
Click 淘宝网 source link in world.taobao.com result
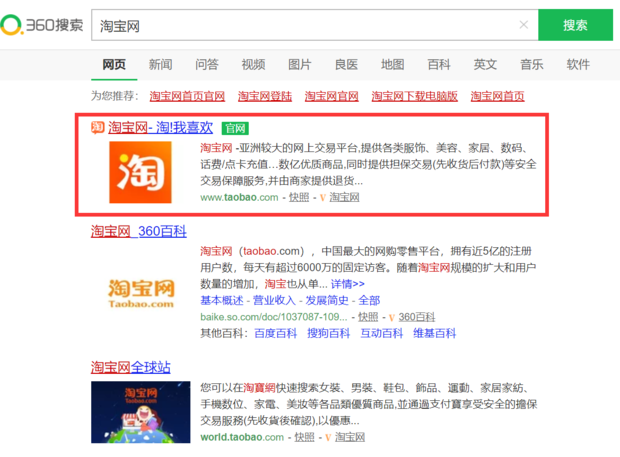coord(350,437)
